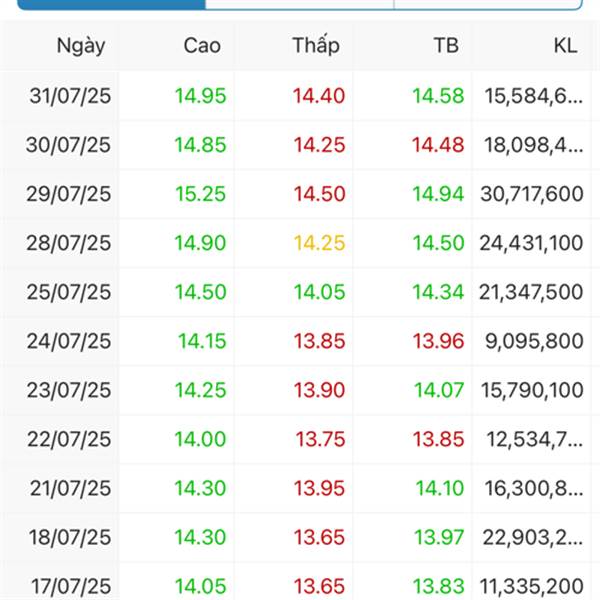Click the 16,300,8… truncated volume cell
The width and height of the screenshot is (600, 600).
(534, 488)
